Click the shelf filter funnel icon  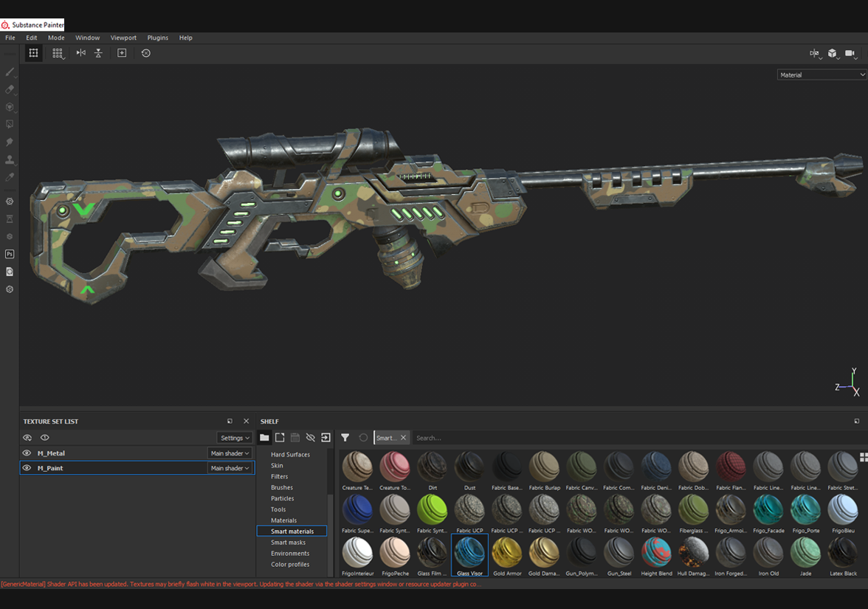coord(345,437)
